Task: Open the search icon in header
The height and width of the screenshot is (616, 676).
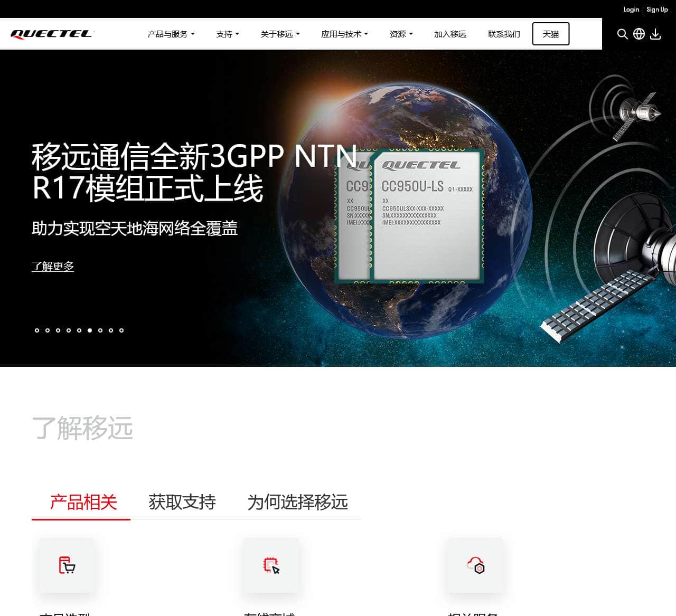Action: click(x=622, y=34)
